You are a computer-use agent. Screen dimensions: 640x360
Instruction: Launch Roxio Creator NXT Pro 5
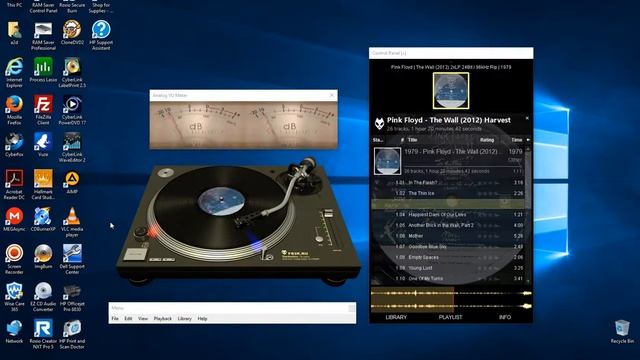43,335
